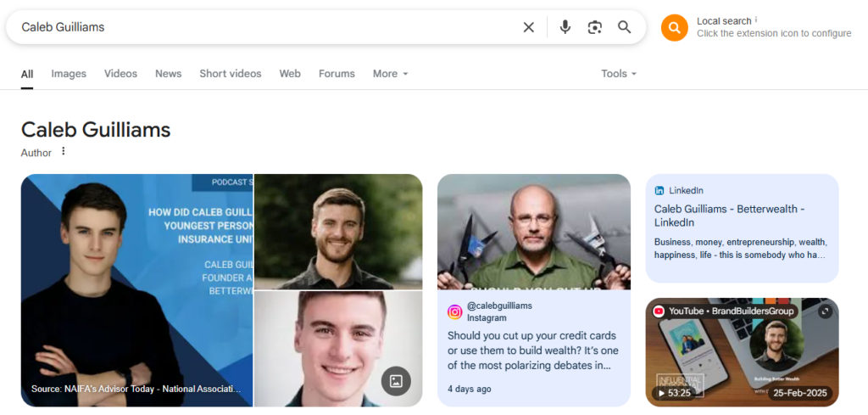Switch to the News tab
Screen dimensions: 868x415
tap(169, 74)
